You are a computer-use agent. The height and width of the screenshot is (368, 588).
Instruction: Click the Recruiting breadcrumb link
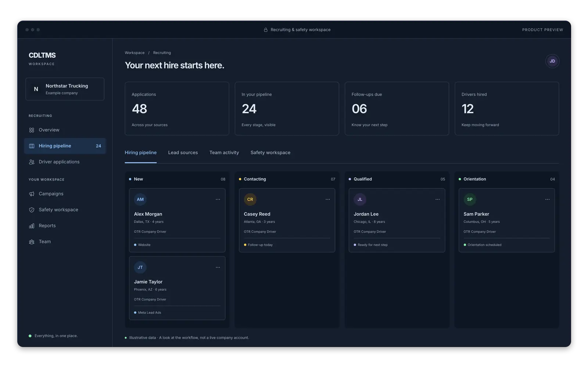click(x=162, y=53)
